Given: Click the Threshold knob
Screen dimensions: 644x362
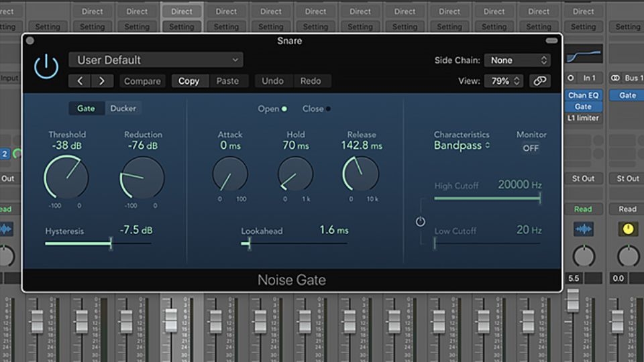Looking at the screenshot, I should point(66,177).
